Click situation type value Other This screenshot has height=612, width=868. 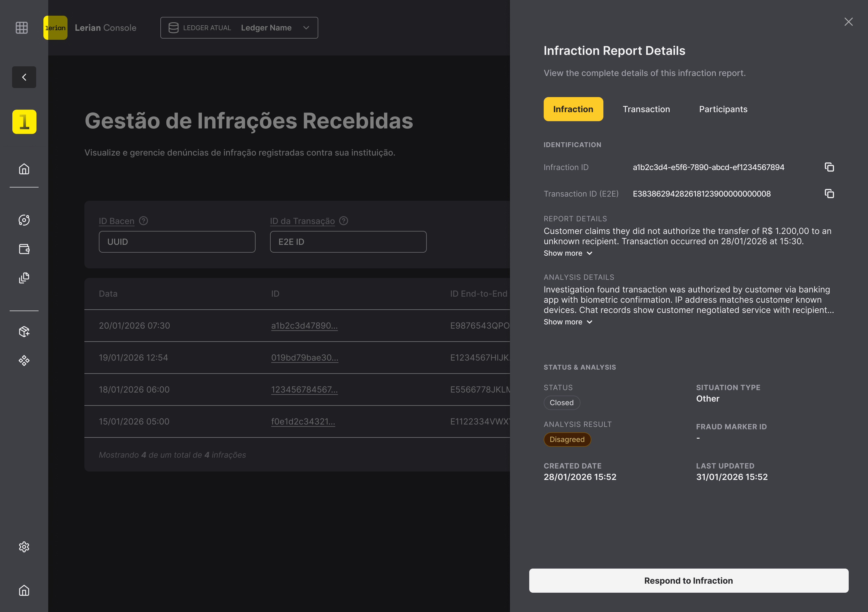click(708, 399)
